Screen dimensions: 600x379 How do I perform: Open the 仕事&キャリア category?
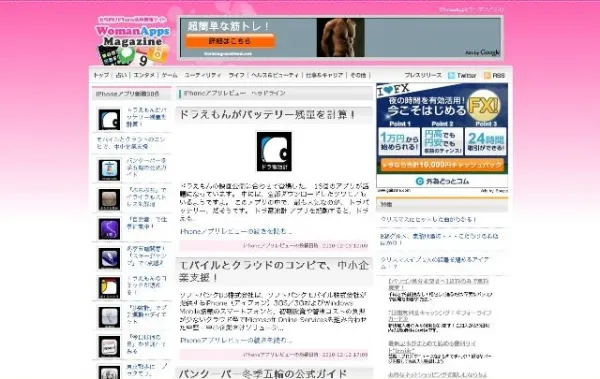(x=324, y=75)
